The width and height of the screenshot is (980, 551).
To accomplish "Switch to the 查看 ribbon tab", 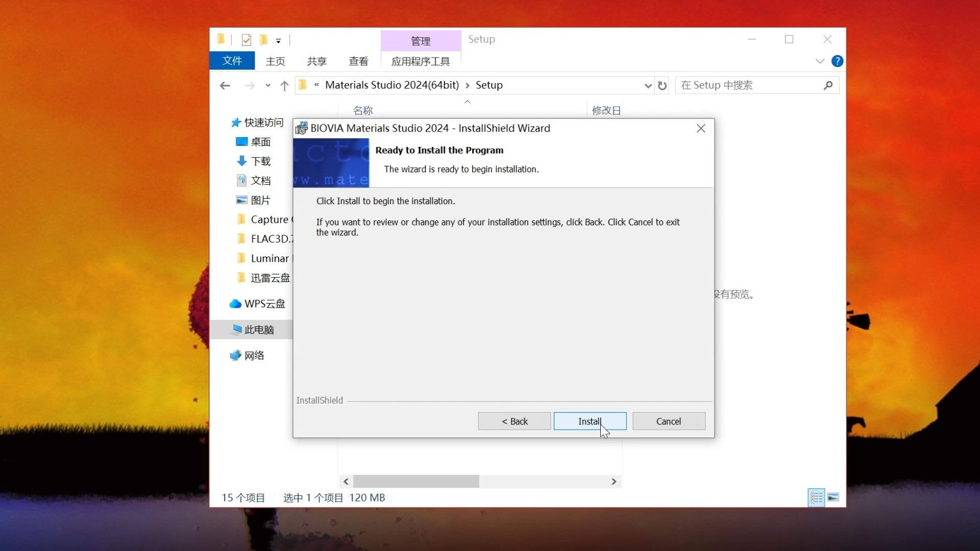I will [358, 61].
